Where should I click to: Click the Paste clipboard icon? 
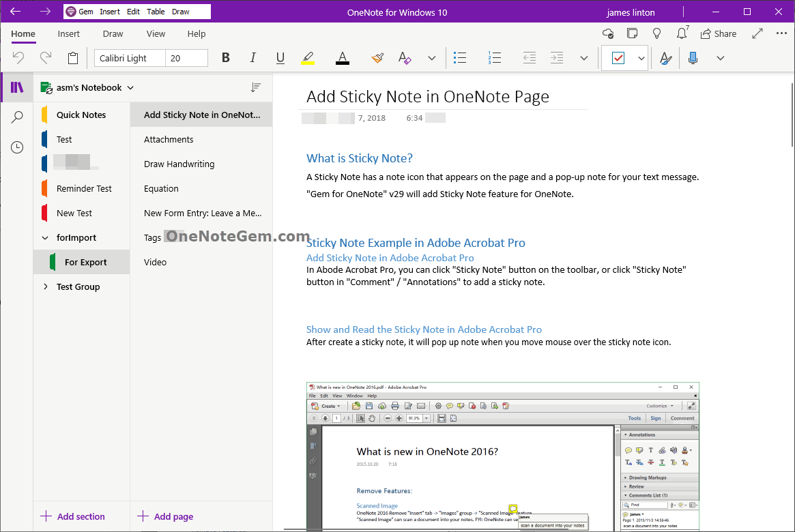pos(73,58)
